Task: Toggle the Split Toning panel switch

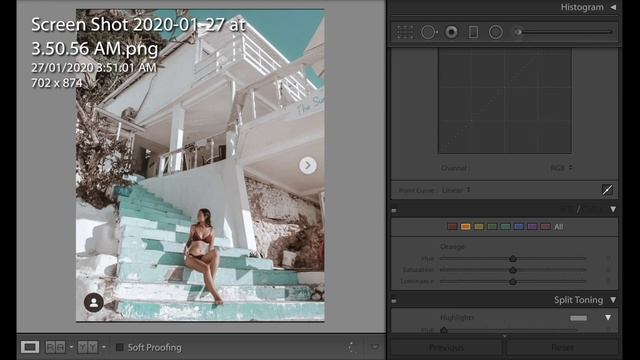Action: 394,301
